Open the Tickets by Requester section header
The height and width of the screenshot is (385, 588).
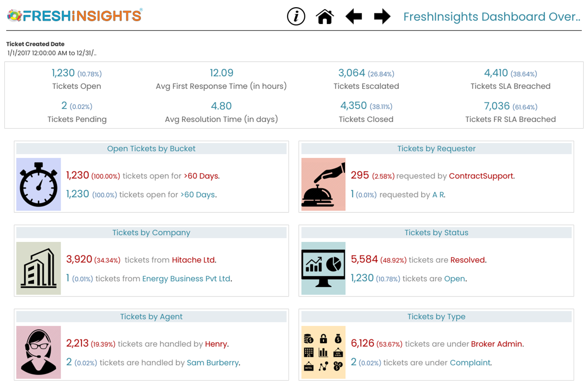[x=436, y=149]
